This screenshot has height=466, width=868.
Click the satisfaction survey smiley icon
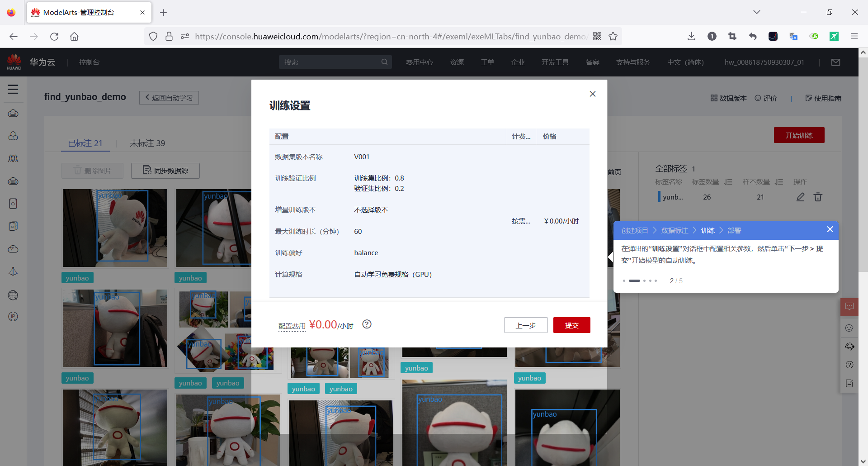pos(849,328)
